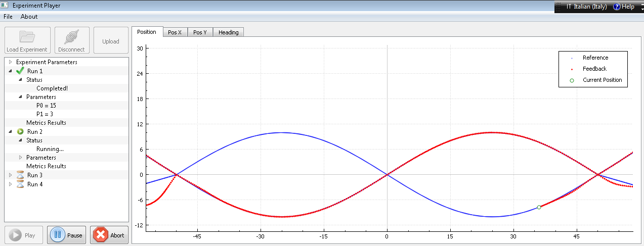Click the Current Position marker on plot
The width and height of the screenshot is (644, 246).
pos(539,207)
